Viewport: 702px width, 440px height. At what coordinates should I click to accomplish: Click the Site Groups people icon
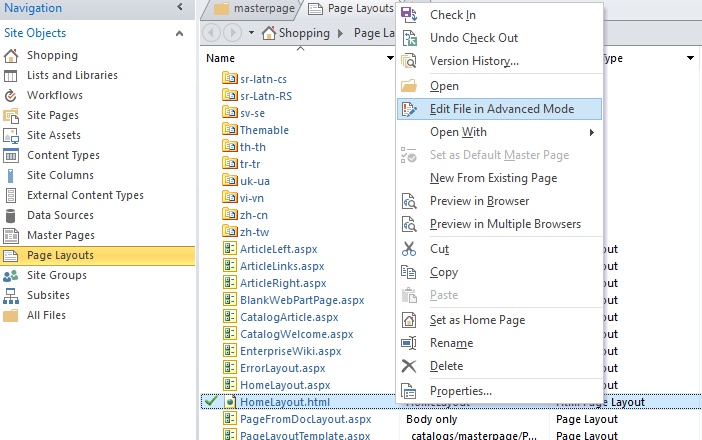(x=11, y=276)
